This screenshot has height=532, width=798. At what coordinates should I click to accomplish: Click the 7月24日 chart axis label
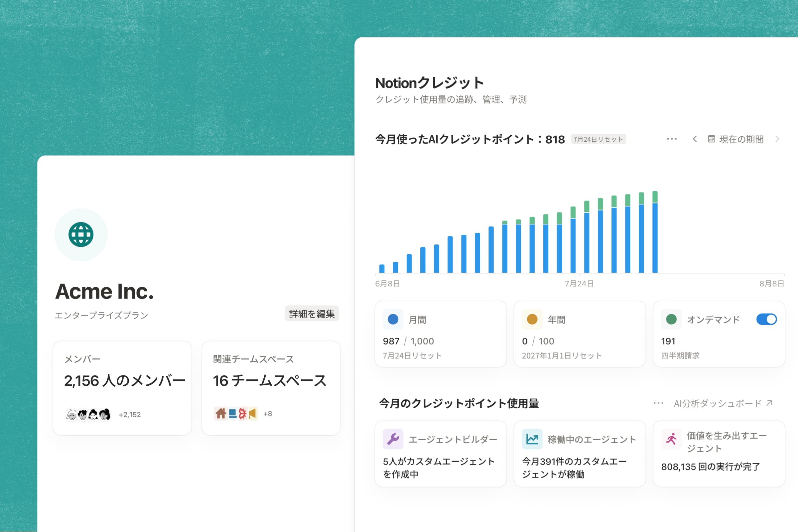(x=579, y=283)
